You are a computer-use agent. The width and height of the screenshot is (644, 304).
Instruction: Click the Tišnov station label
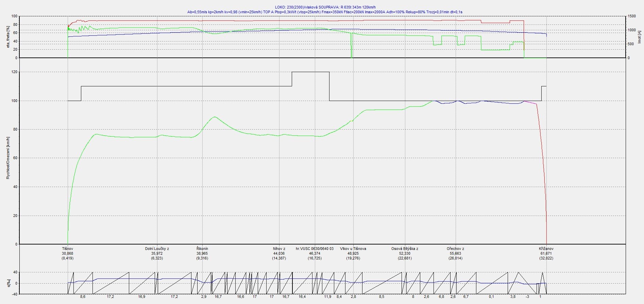(67, 249)
